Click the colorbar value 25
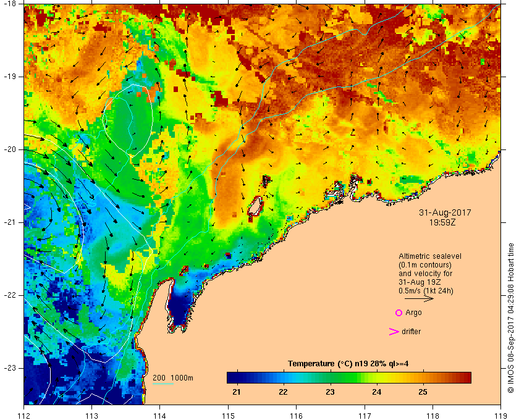 pos(423,392)
